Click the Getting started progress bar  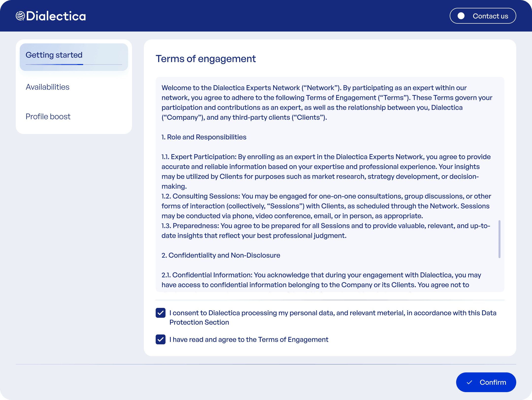[74, 65]
